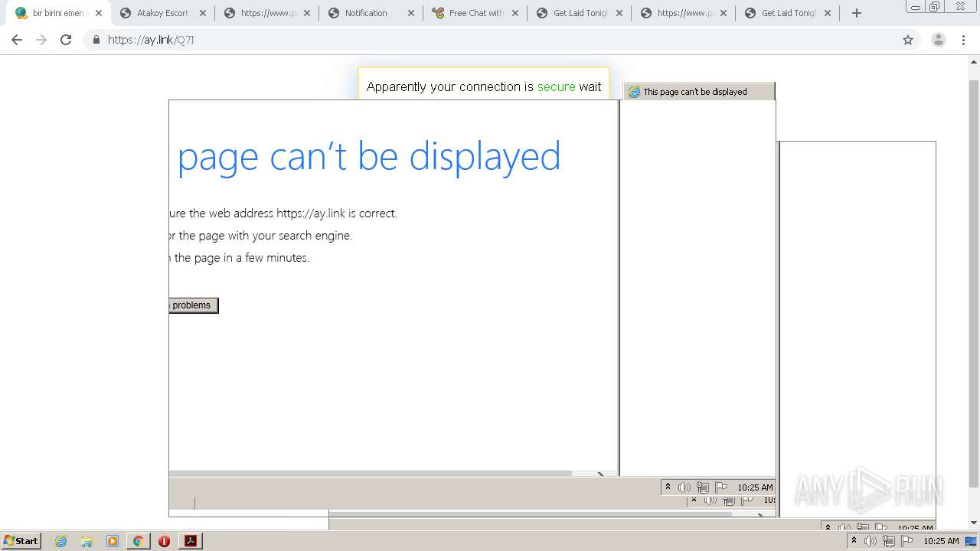Reload the current page
The height and width of the screenshot is (551, 980).
(66, 40)
